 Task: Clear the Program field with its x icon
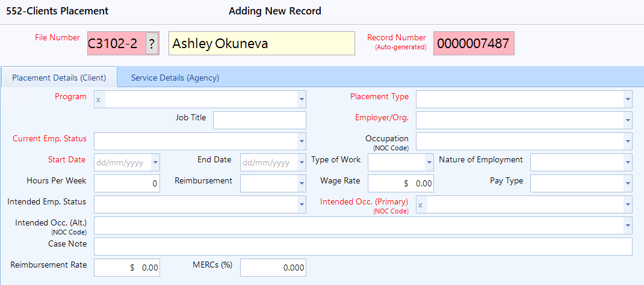pos(99,100)
